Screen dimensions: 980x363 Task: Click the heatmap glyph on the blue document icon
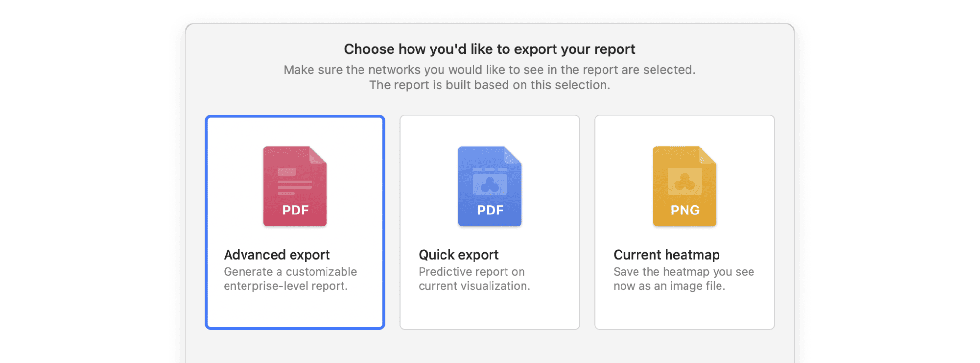point(490,182)
